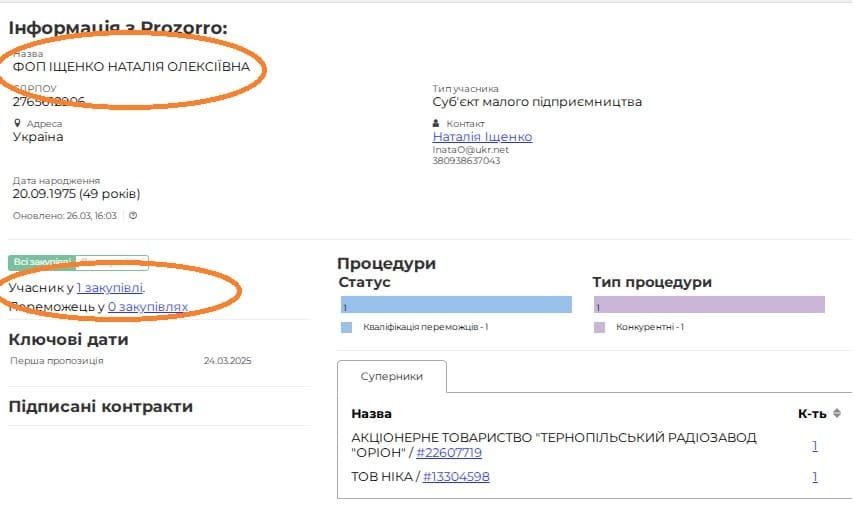Open the 0 закупівлях winner link

pyautogui.click(x=147, y=307)
